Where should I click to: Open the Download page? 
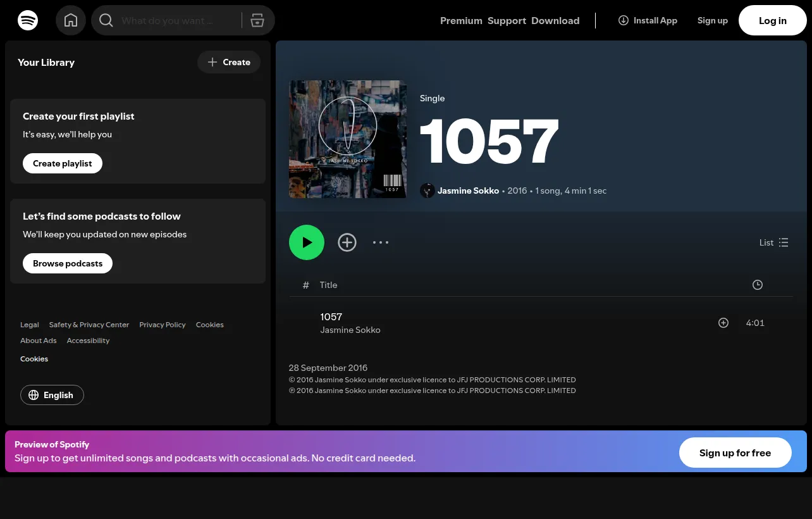point(555,20)
